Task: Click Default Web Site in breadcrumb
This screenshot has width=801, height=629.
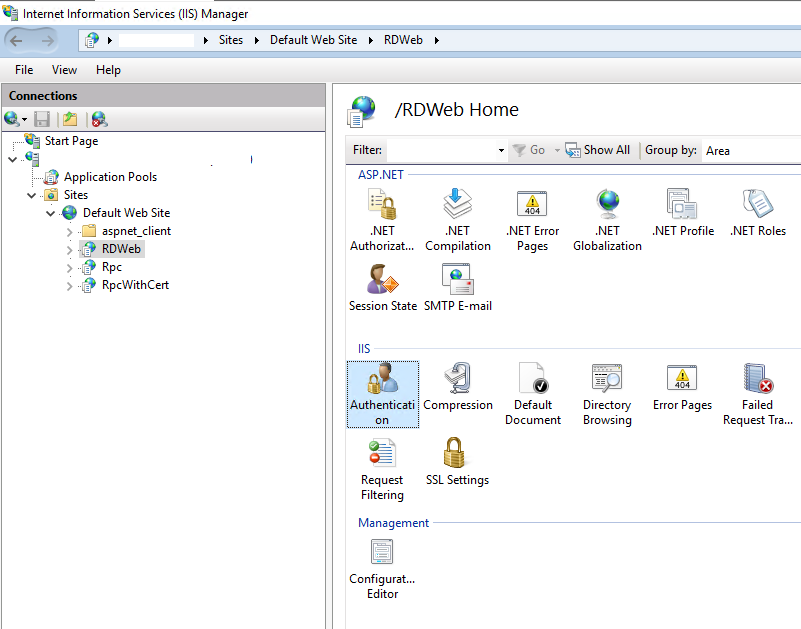Action: (x=313, y=40)
